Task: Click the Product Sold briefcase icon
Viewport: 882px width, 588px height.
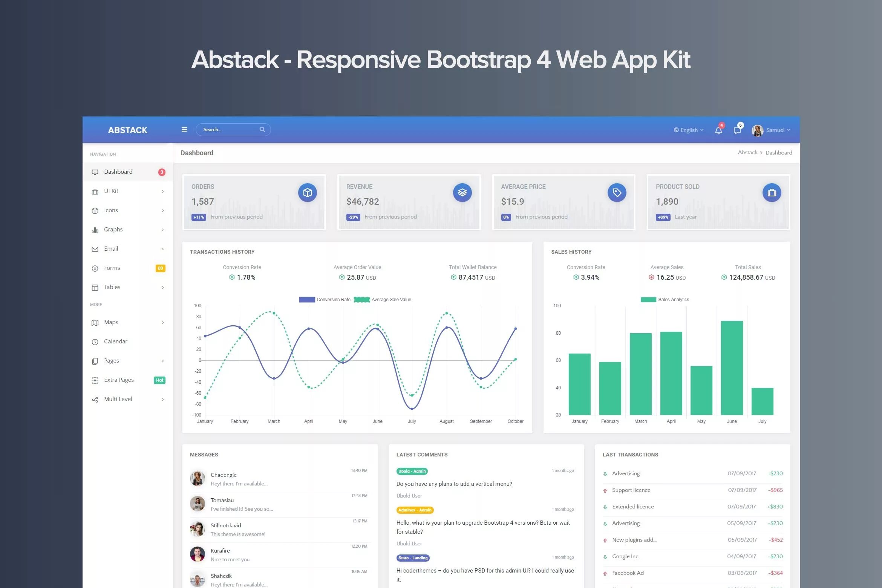Action: 772,193
